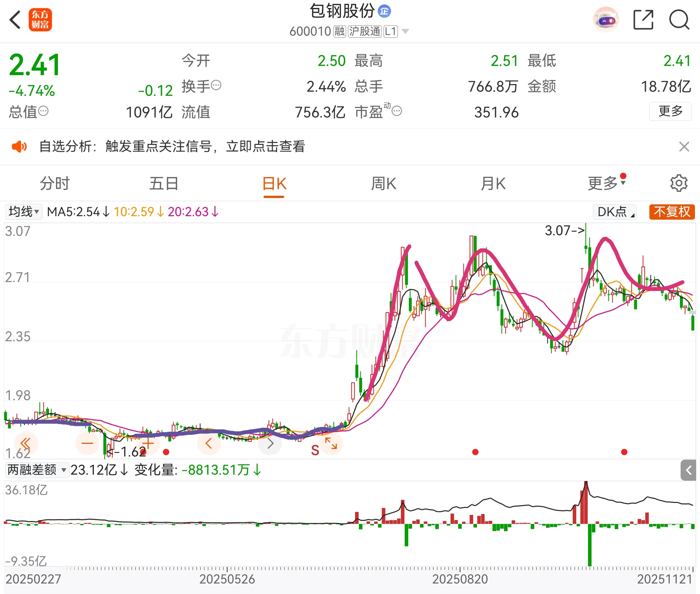
Task: Tap the fullscreen expand arrows
Action: point(331,443)
